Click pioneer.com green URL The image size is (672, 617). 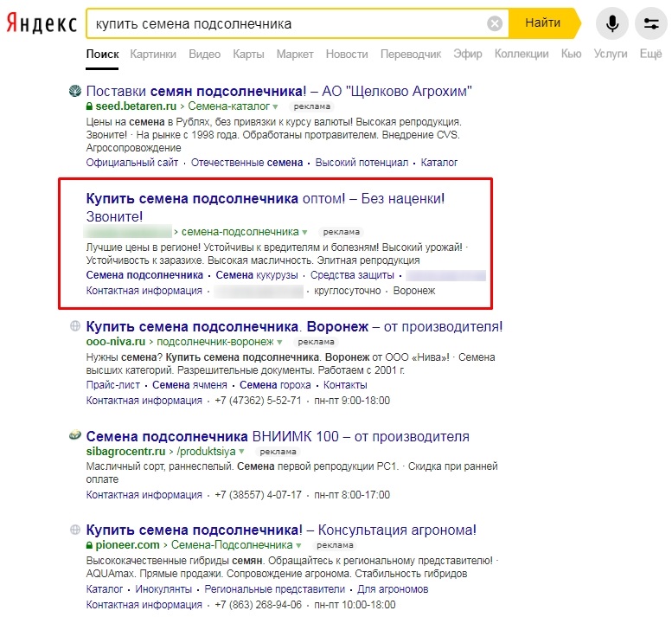click(x=127, y=545)
